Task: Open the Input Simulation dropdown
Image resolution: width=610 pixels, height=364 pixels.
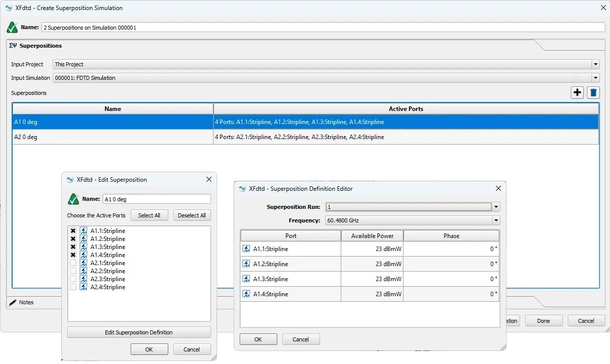Action: click(x=595, y=78)
